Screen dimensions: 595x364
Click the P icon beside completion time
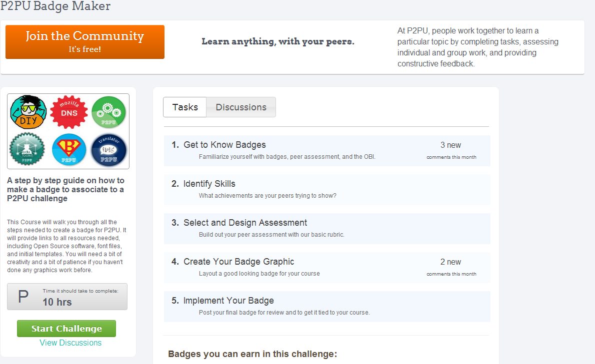tap(23, 296)
